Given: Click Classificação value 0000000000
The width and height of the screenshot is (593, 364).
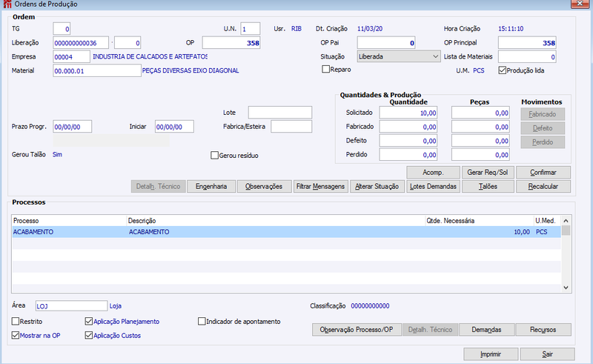Looking at the screenshot, I should (x=370, y=306).
